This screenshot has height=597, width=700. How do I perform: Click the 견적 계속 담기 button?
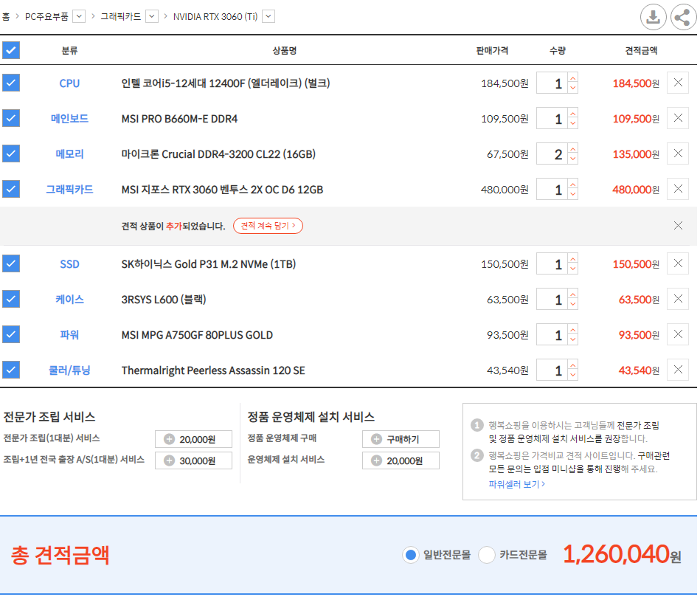click(x=268, y=226)
